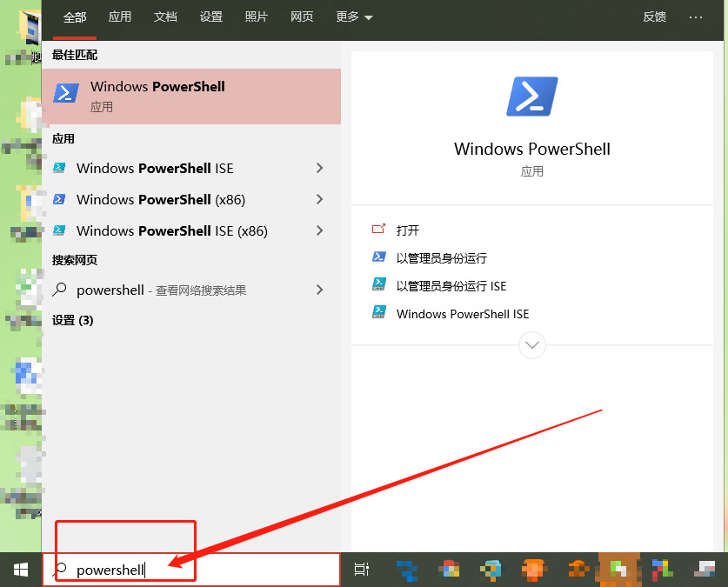Click the large PowerShell logo in the preview pane
This screenshot has width=728, height=587.
pyautogui.click(x=531, y=97)
